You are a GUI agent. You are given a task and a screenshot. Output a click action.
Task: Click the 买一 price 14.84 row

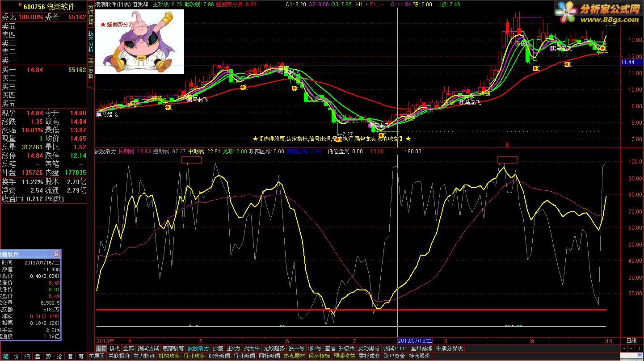(x=43, y=70)
